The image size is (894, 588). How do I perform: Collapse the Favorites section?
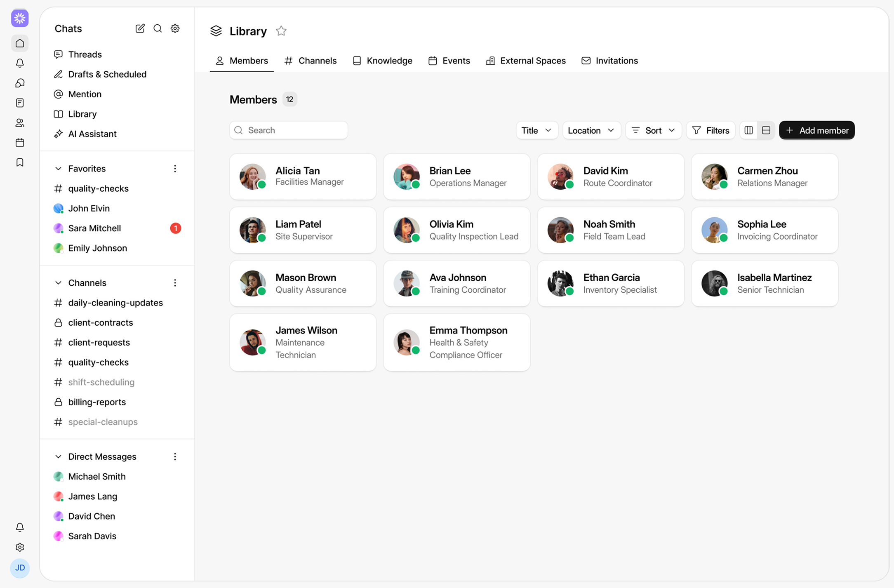[x=58, y=168]
